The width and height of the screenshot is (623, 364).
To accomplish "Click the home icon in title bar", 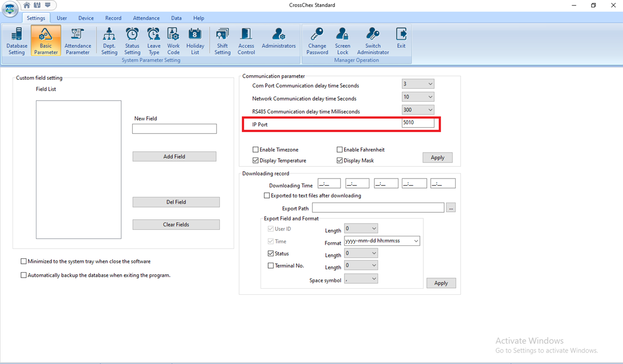I will 27,5.
